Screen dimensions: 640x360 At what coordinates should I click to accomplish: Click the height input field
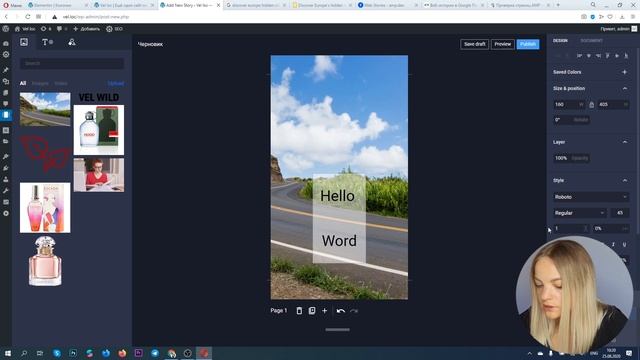613,105
